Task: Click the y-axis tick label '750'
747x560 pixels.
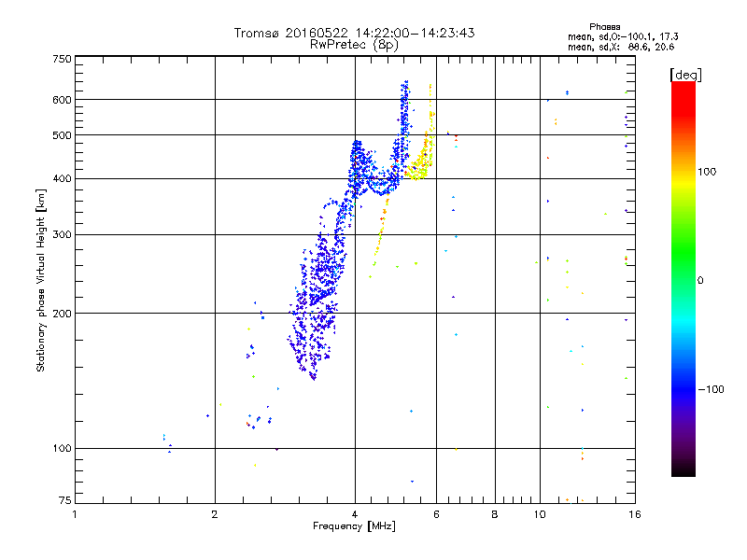Action: [x=62, y=59]
